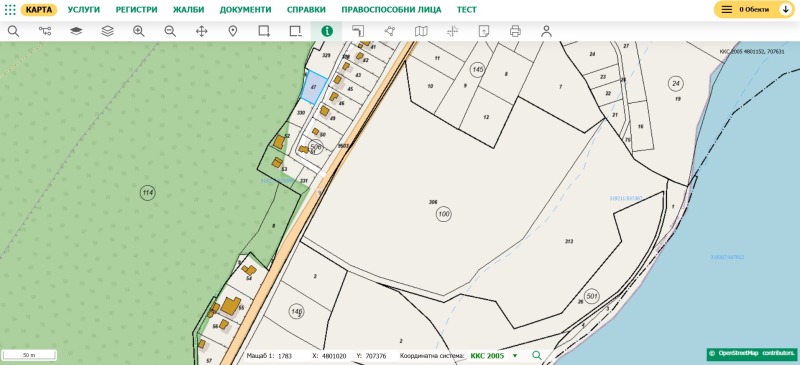
Task: Activate the green info identify tool
Action: tap(327, 31)
